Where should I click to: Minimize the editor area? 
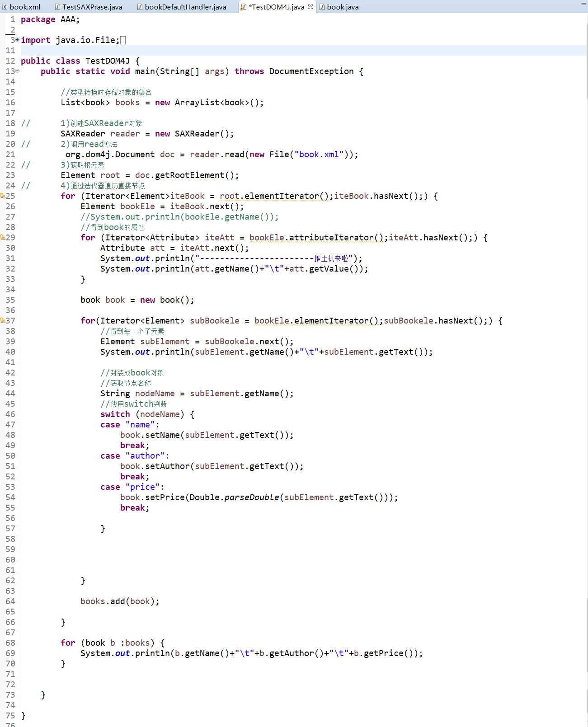pos(583,4)
